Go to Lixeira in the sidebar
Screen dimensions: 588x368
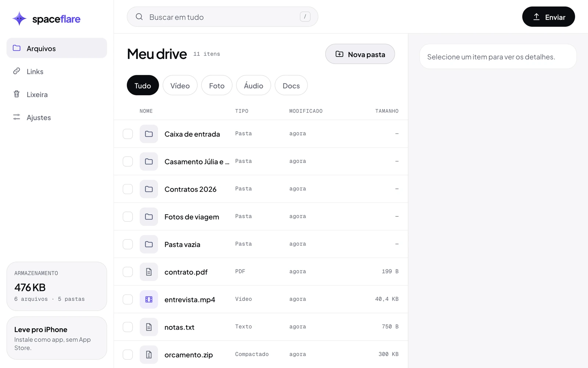57,94
